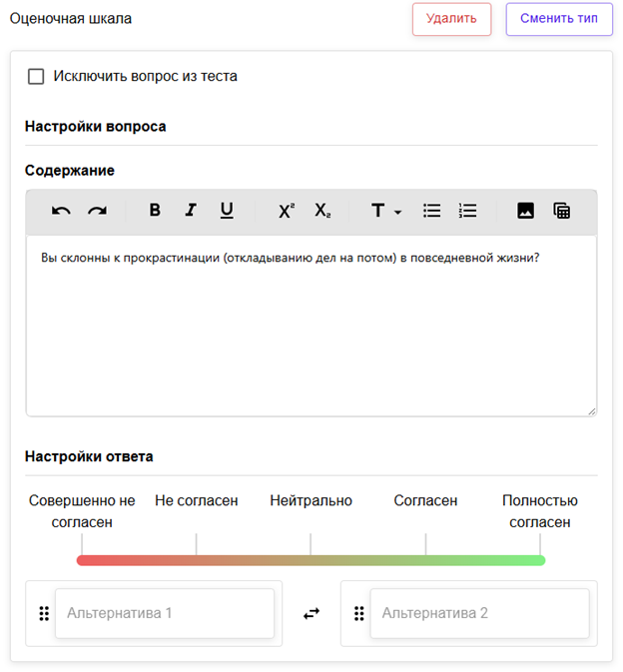Click the Альтернатива 1 input field
Image resolution: width=623 pixels, height=672 pixels.
tap(165, 613)
